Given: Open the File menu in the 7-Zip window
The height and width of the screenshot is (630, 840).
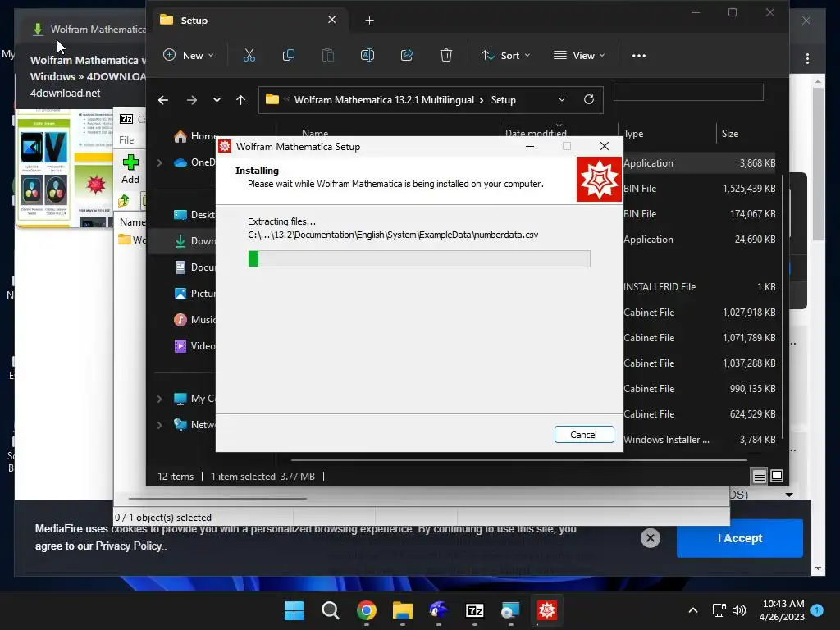Looking at the screenshot, I should click(126, 139).
